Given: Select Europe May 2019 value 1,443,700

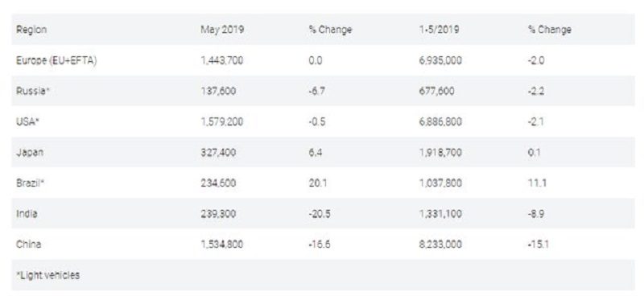Looking at the screenshot, I should coord(222,61).
